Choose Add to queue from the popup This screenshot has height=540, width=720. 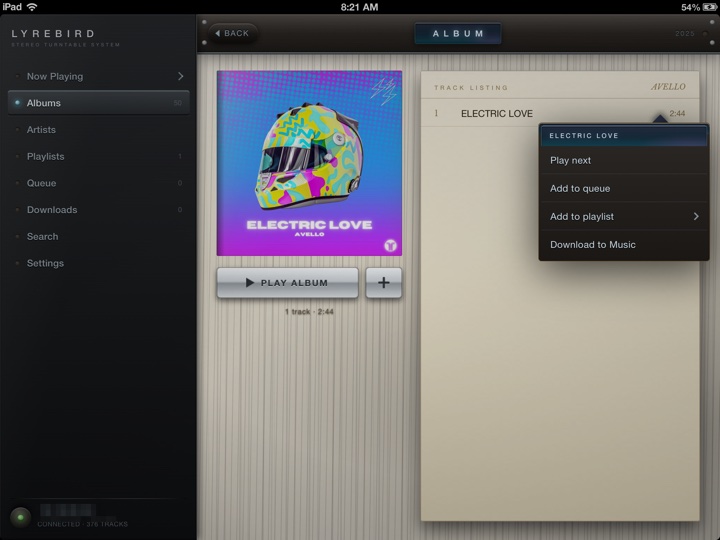(624, 188)
